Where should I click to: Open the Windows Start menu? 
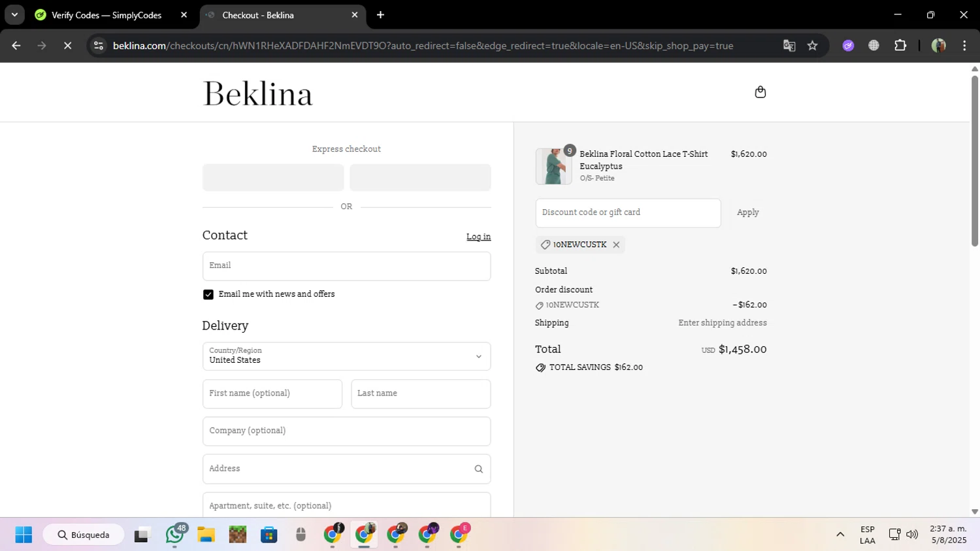coord(24,535)
